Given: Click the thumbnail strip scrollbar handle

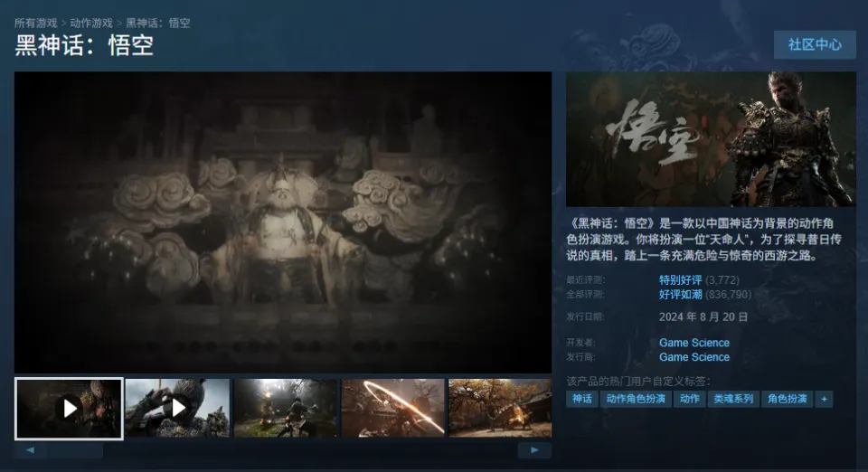Looking at the screenshot, I should tap(75, 450).
